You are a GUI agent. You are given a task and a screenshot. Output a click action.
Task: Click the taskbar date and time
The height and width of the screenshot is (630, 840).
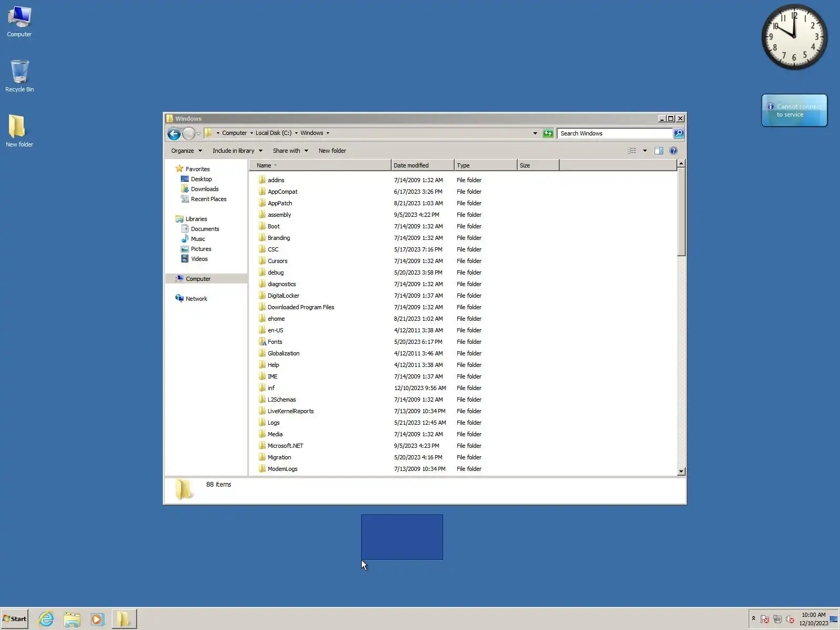point(813,619)
